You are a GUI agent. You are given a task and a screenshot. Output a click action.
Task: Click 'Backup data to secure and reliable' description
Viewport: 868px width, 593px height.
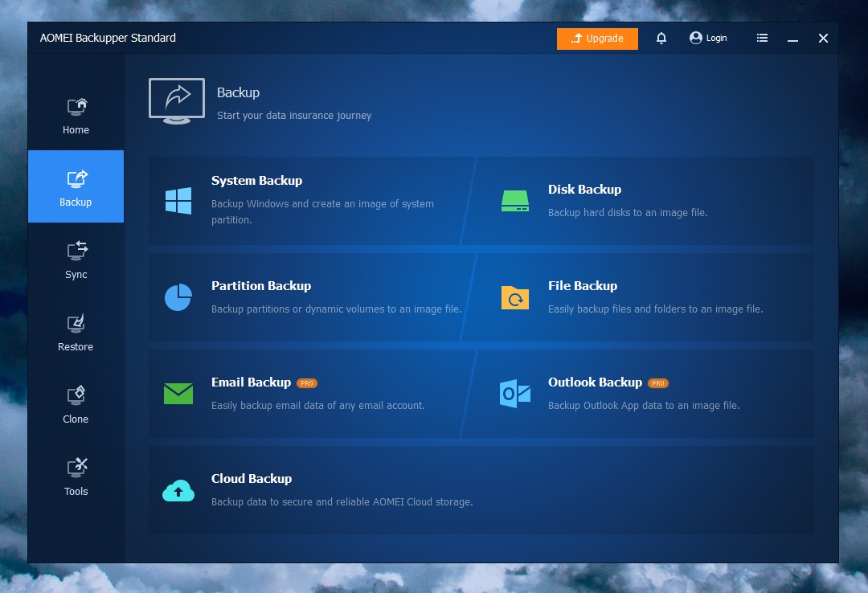tap(342, 501)
